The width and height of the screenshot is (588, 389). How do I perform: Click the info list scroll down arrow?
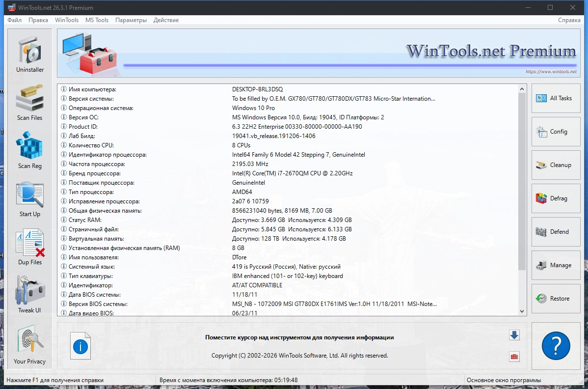(x=522, y=311)
